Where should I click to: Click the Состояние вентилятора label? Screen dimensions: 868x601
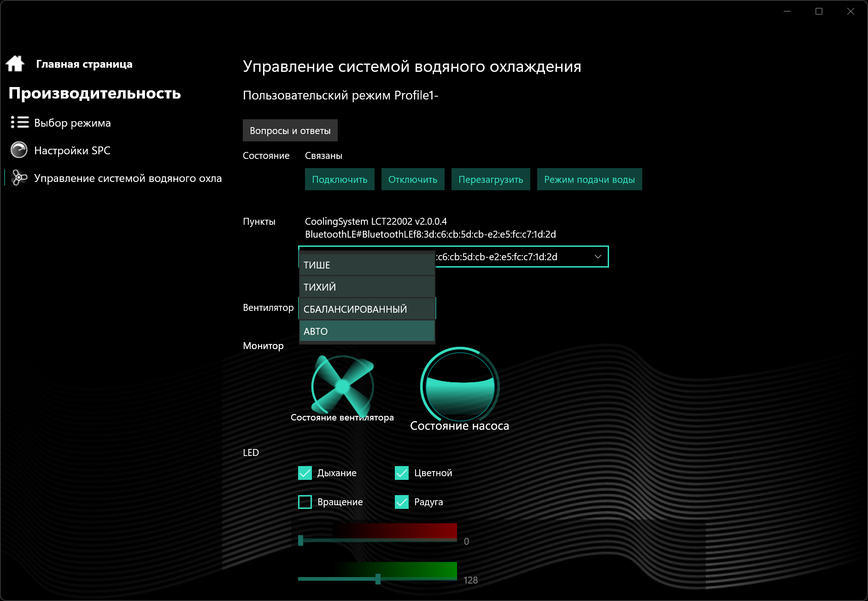342,417
